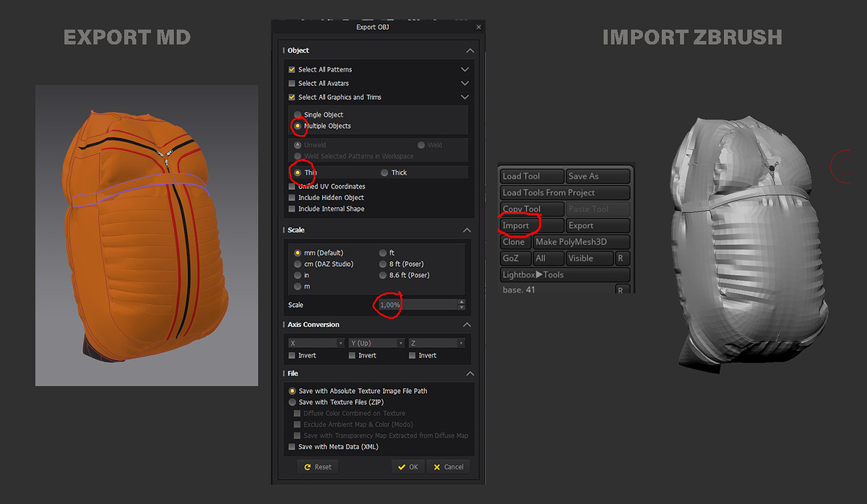Select 8 ft (Poser) scale unit
The image size is (867, 504).
click(383, 264)
